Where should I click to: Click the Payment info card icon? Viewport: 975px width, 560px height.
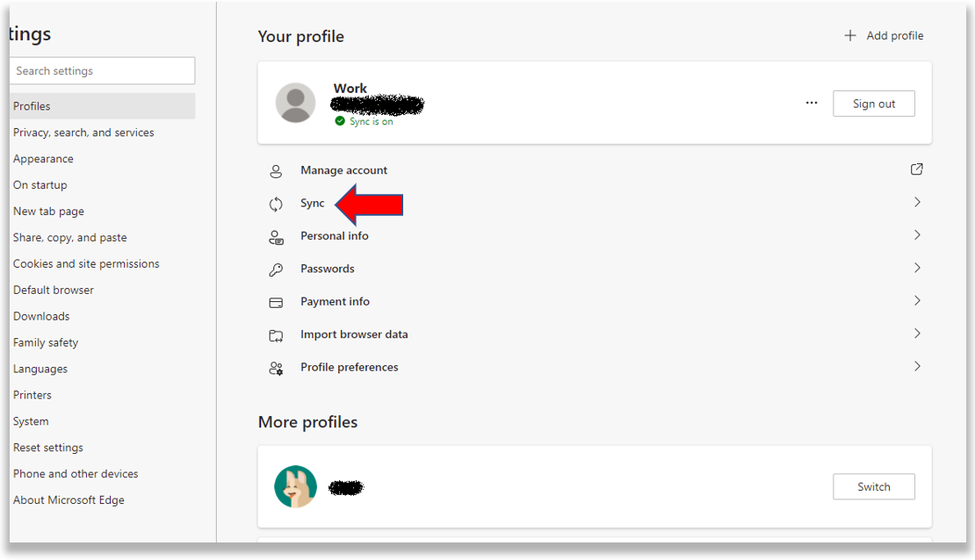276,302
